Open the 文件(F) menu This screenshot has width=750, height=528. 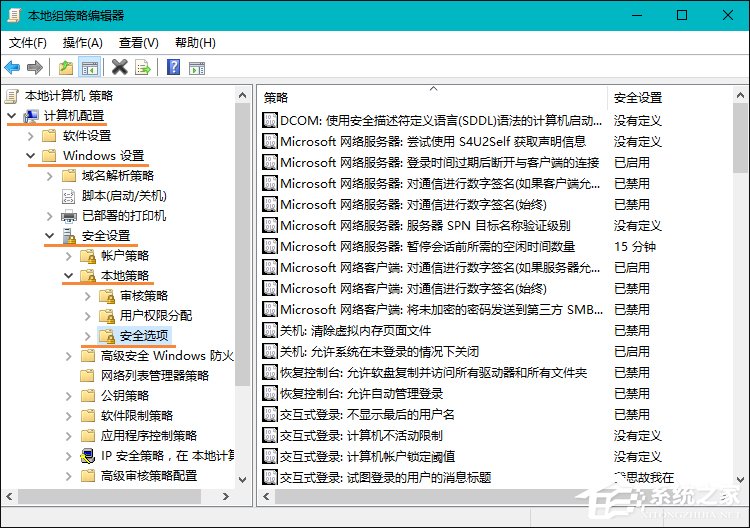click(28, 43)
